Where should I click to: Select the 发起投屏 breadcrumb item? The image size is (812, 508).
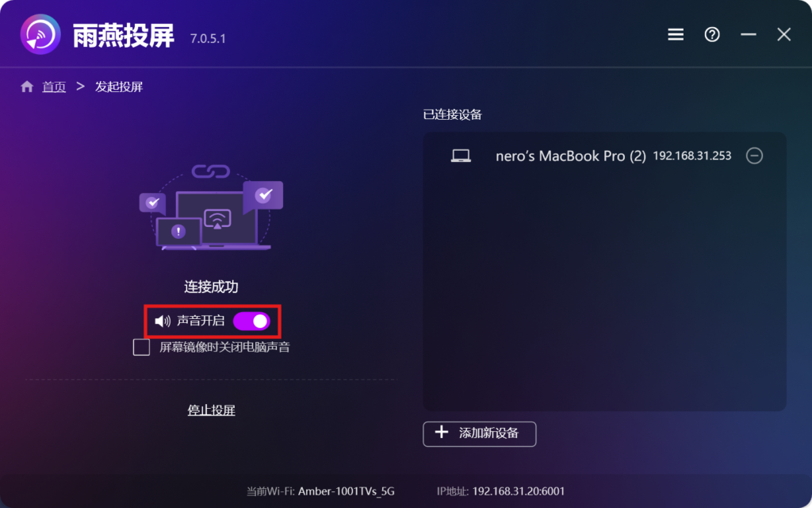click(x=119, y=87)
